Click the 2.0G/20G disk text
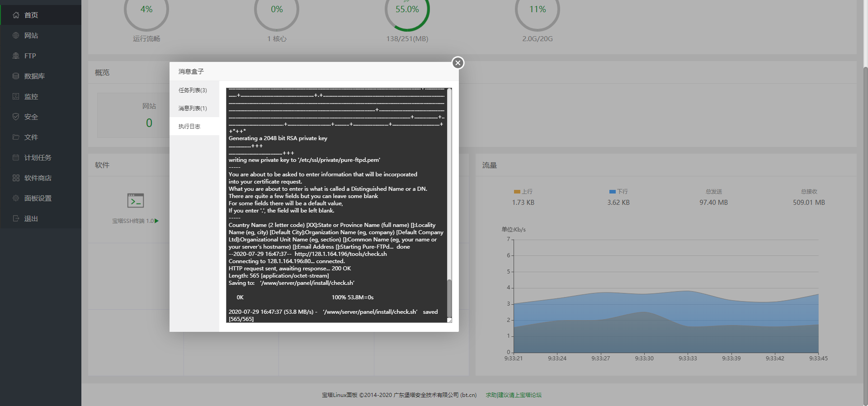This screenshot has width=868, height=406. [x=538, y=39]
